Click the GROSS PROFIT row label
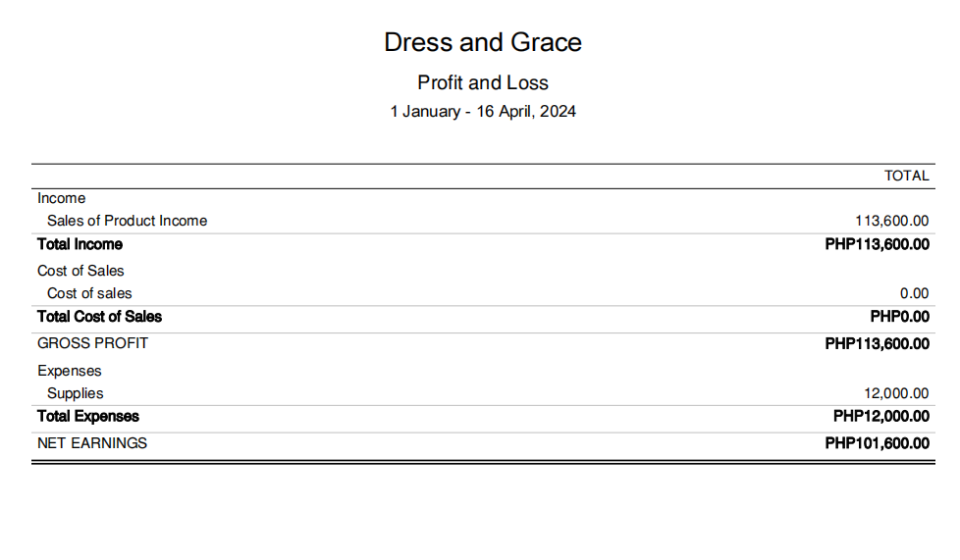The width and height of the screenshot is (960, 560). [x=92, y=343]
